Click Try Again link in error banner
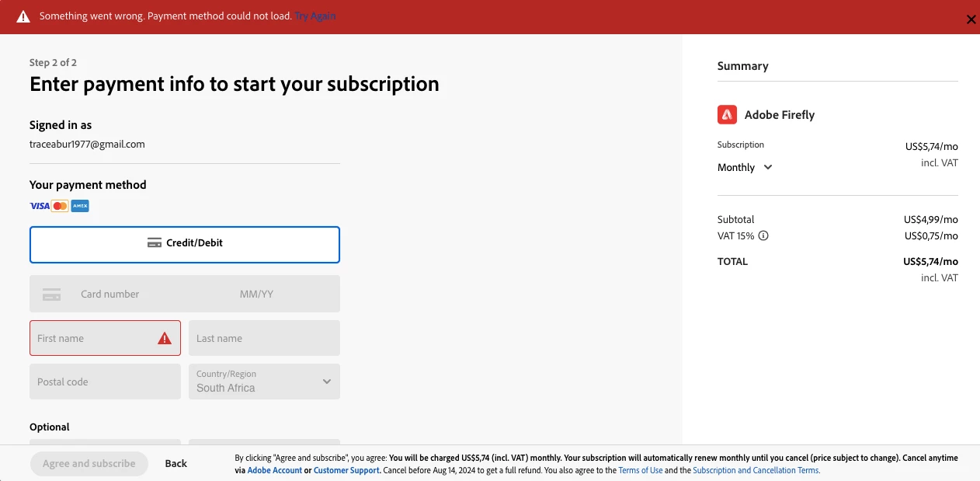 coord(315,16)
